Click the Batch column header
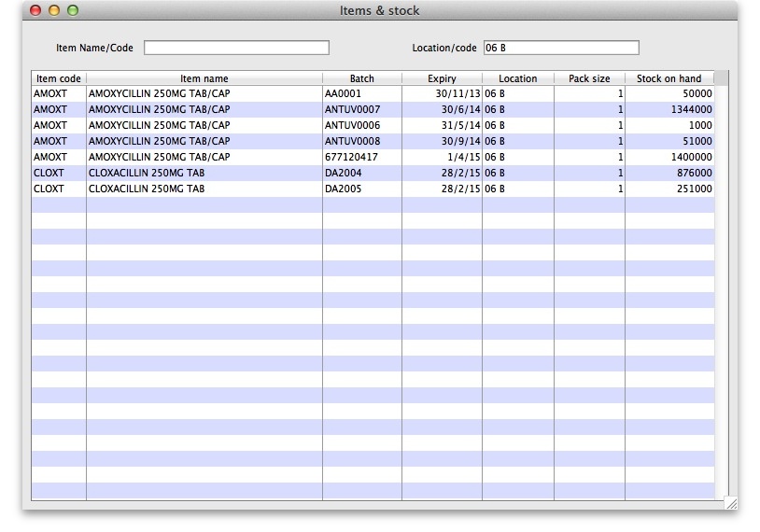The width and height of the screenshot is (760, 532). (x=361, y=78)
